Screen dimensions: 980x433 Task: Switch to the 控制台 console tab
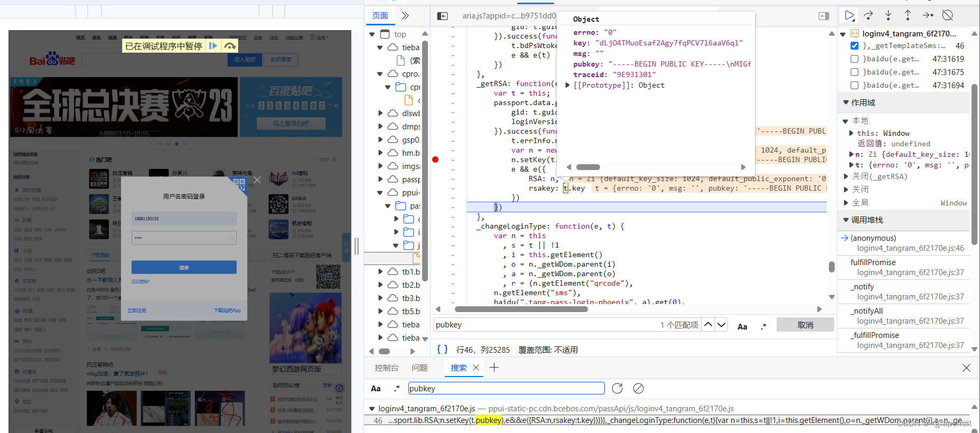click(386, 368)
